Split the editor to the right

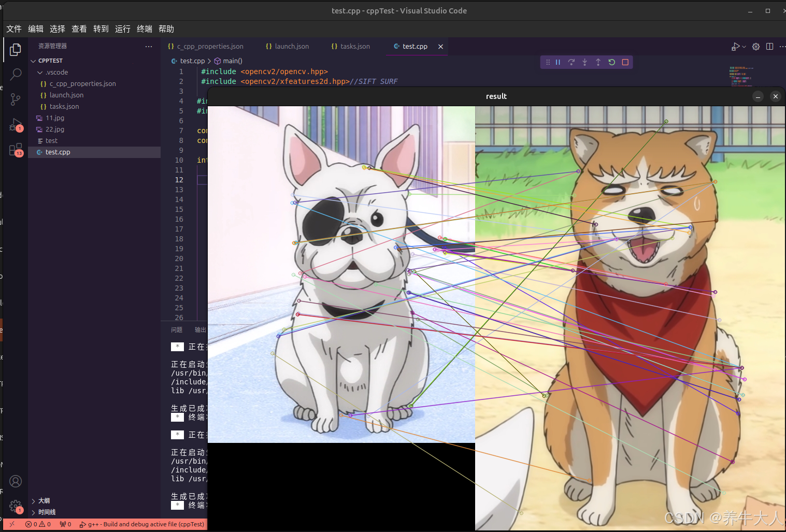pyautogui.click(x=770, y=47)
